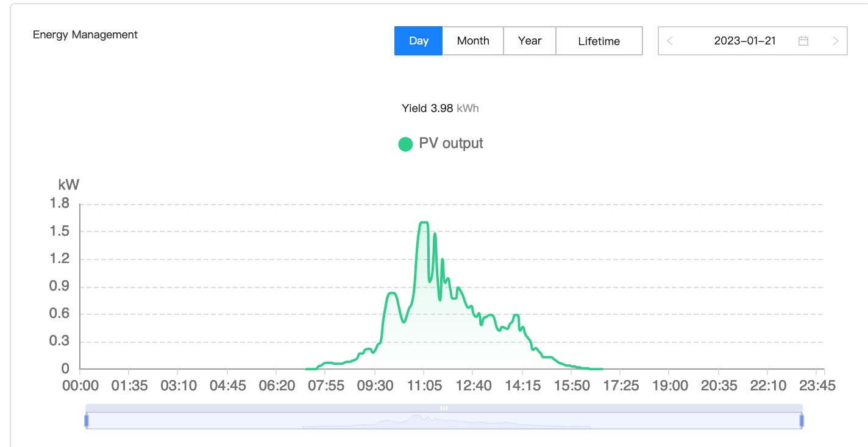Grab the left handle of zoom slider

(87, 420)
